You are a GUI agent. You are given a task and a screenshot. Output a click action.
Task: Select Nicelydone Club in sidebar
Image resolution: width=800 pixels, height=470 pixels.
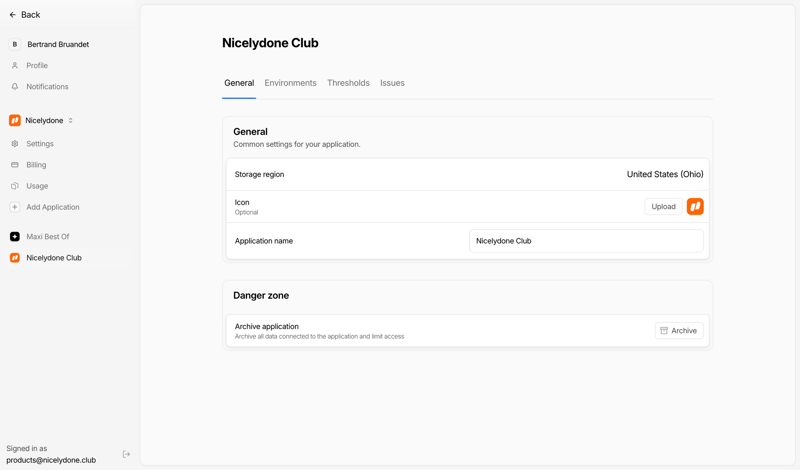point(54,258)
